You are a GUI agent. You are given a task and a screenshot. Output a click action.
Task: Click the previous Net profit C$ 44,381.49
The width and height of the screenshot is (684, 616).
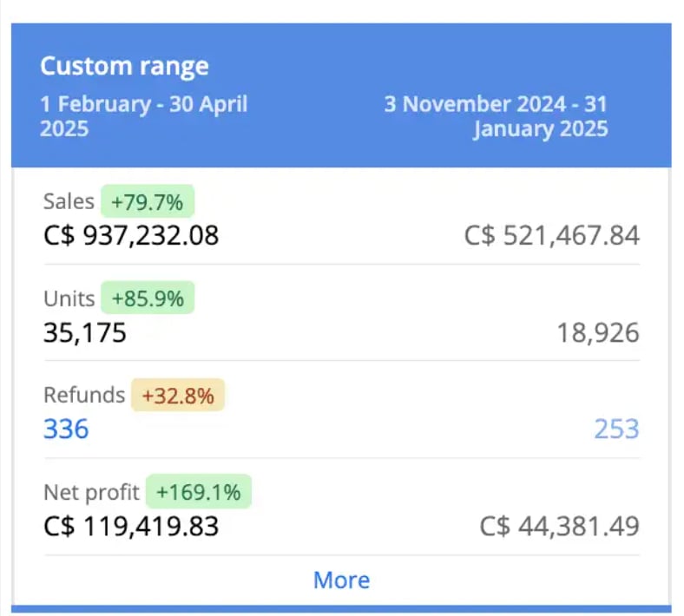559,526
